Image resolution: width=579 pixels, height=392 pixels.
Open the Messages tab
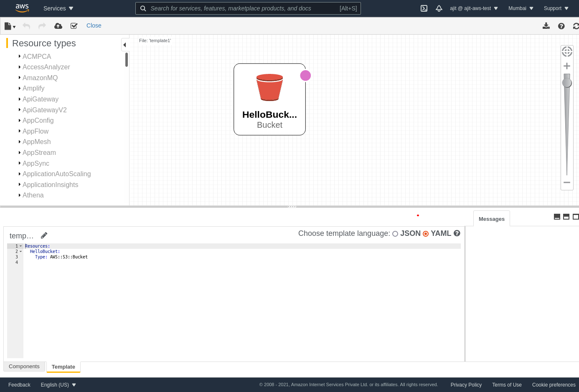pos(492,219)
